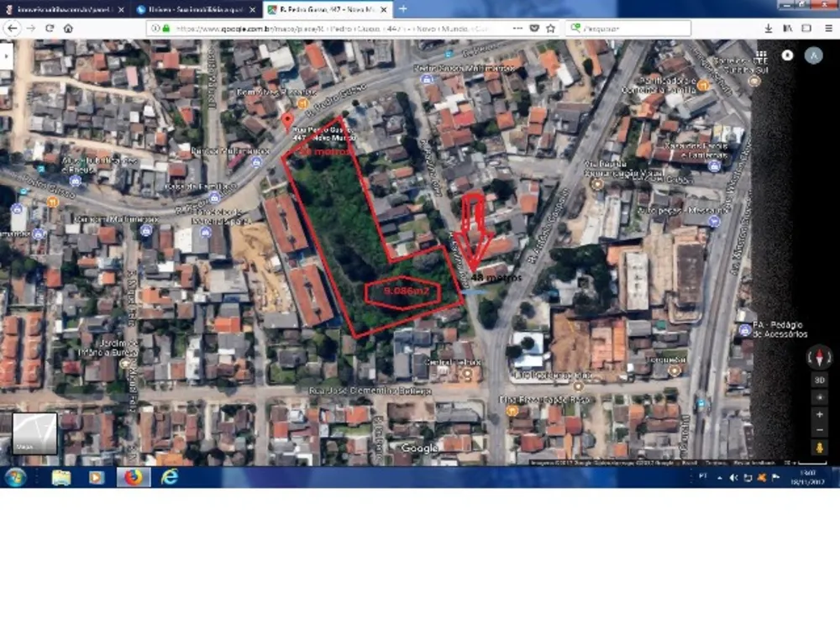Click the Torque Sul place label
Screen dimensions: 840x630
coord(665,360)
